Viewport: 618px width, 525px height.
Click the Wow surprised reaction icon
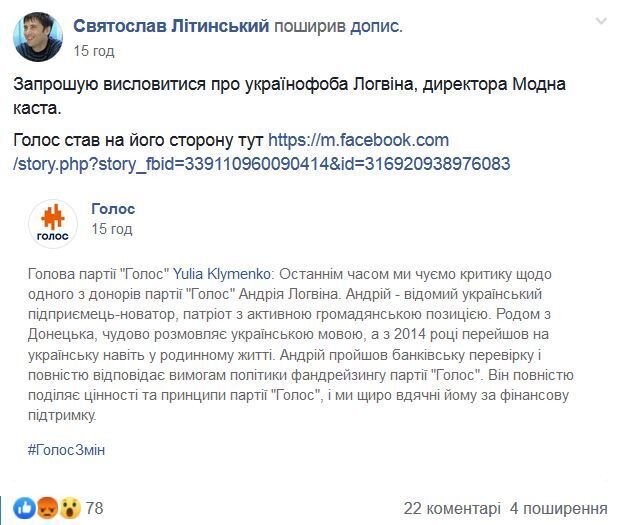click(x=68, y=508)
